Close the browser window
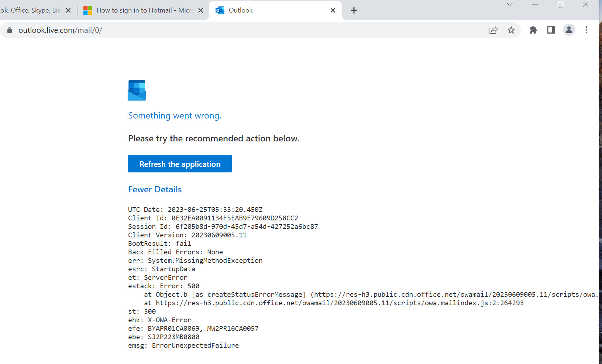The width and height of the screenshot is (602, 364). pyautogui.click(x=586, y=5)
